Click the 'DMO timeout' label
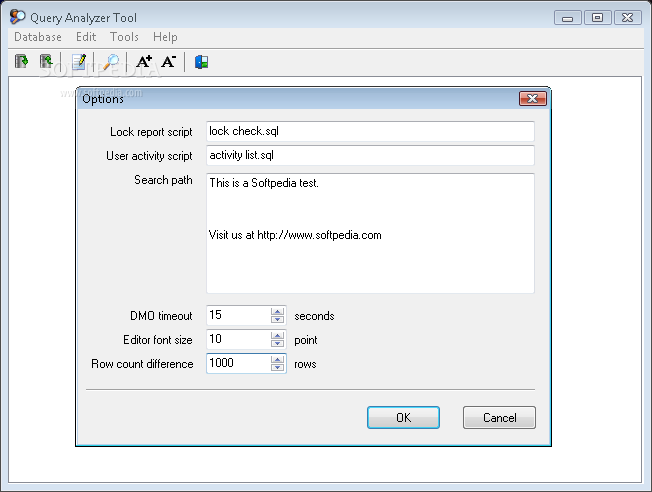 [x=161, y=316]
